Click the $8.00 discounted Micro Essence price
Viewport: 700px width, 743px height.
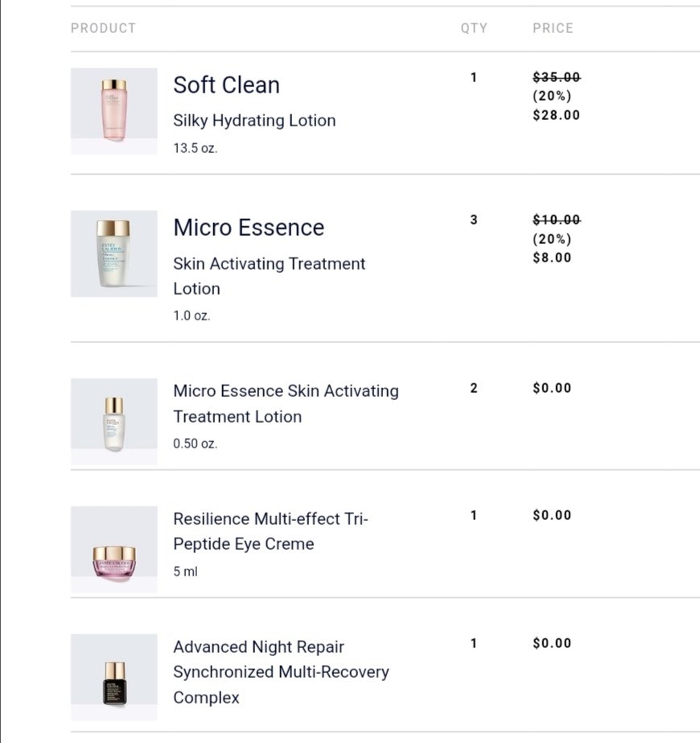coord(552,258)
